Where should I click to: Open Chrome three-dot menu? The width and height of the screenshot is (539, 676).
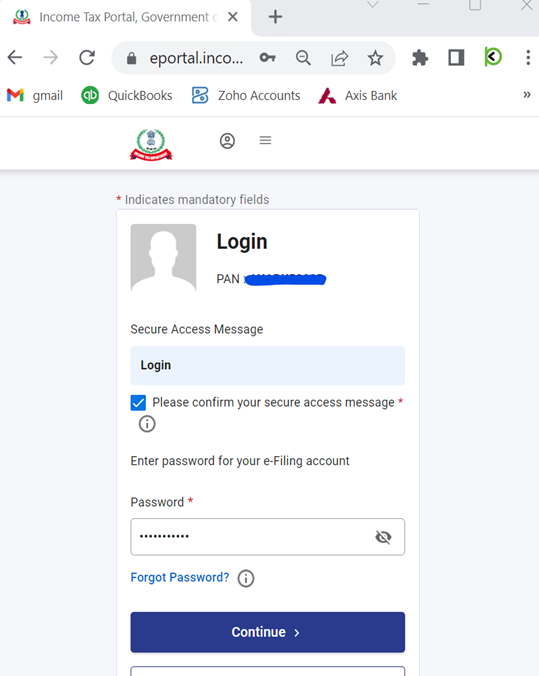click(528, 57)
